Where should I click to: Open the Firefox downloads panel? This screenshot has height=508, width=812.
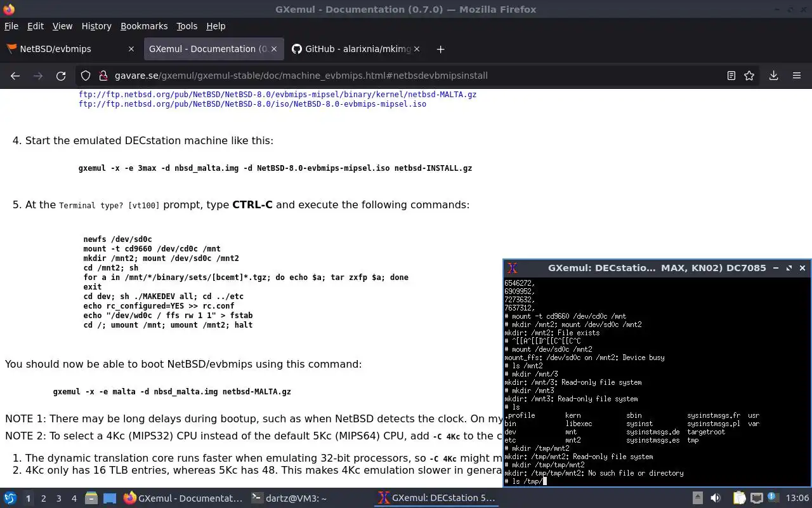coord(773,76)
